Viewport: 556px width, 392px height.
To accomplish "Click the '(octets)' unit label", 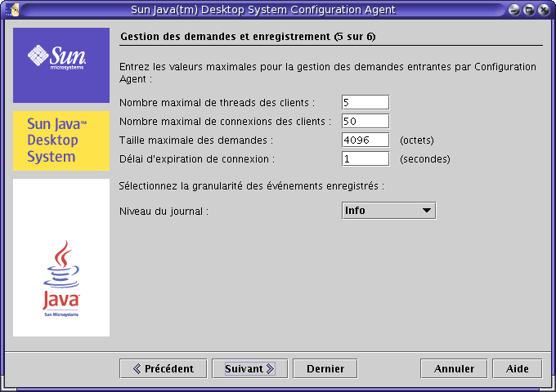I will (417, 140).
